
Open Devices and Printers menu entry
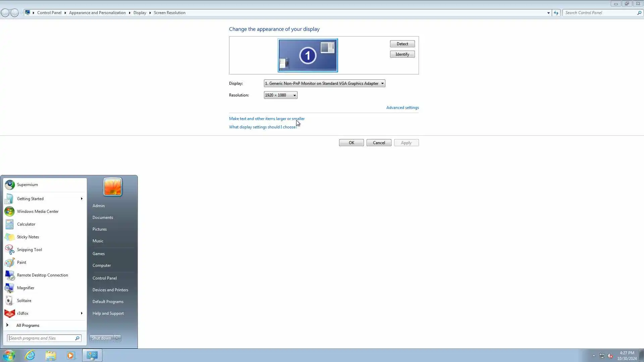[x=110, y=290]
